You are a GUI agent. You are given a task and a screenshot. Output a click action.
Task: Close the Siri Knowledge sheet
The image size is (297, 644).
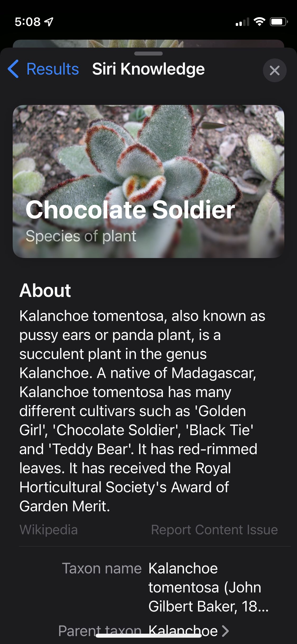click(275, 70)
